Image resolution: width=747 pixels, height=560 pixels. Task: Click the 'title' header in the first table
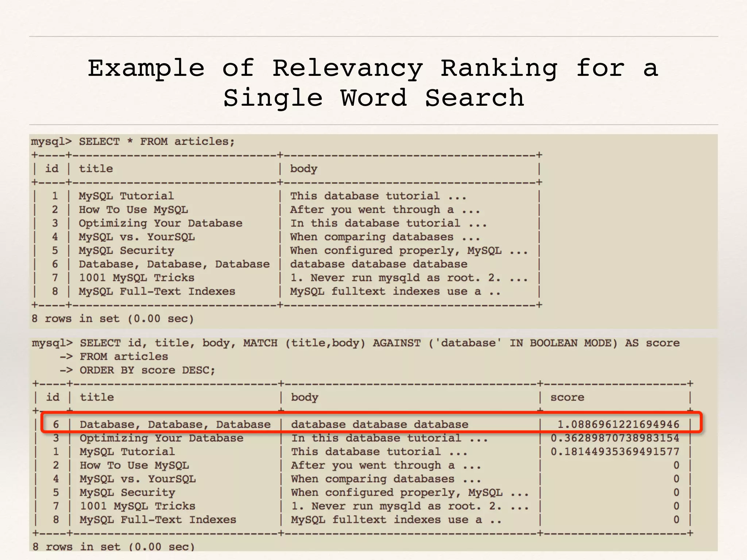96,168
